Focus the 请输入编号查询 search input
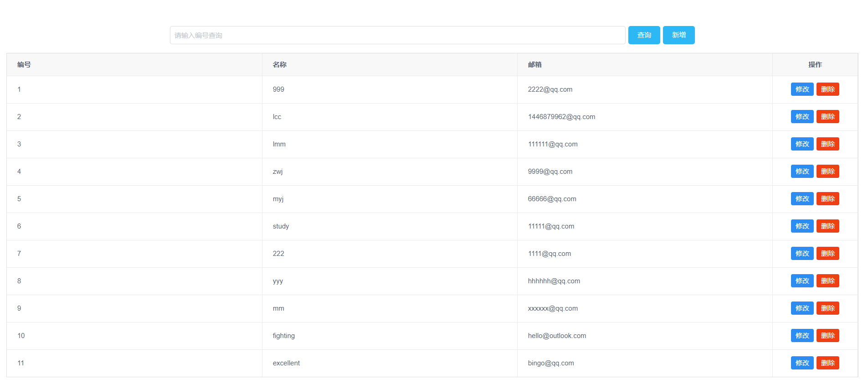868x390 pixels. pos(397,35)
